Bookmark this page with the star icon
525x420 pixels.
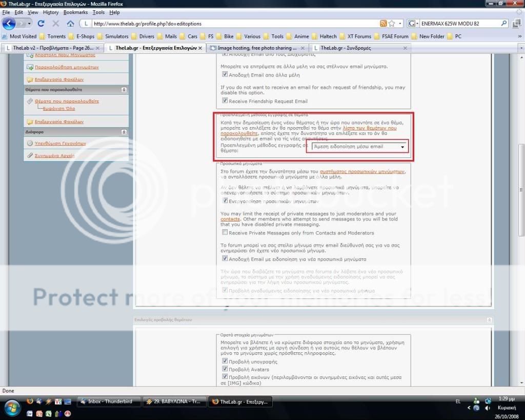[392, 24]
